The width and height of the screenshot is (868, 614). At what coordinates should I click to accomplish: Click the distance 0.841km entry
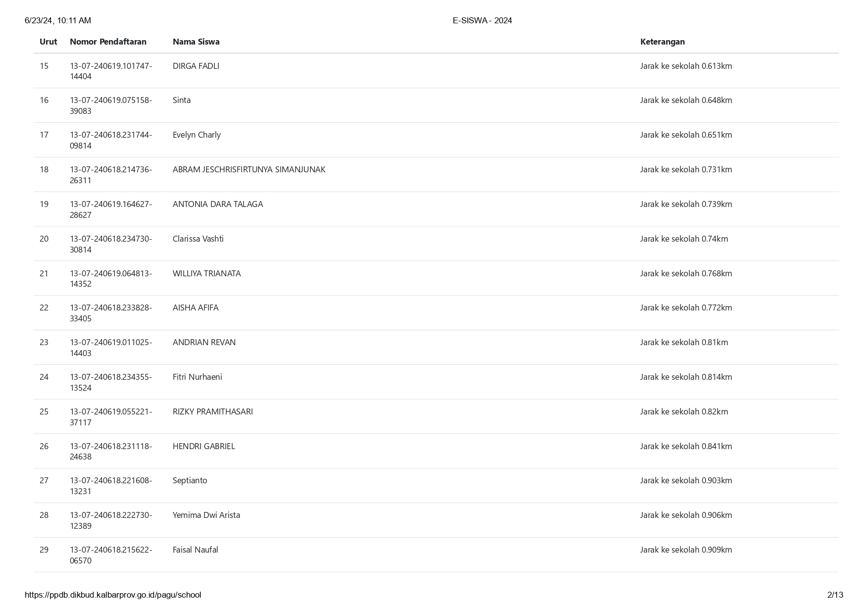(x=686, y=446)
